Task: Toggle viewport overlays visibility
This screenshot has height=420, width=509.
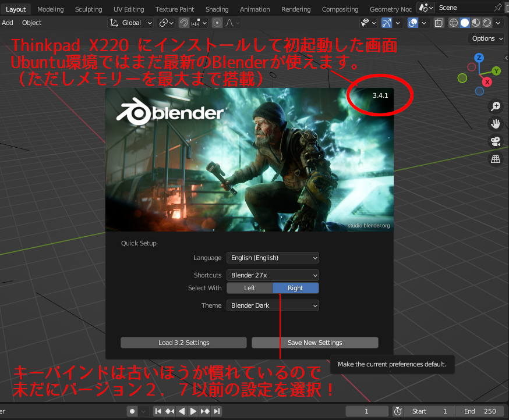Action: pyautogui.click(x=412, y=22)
